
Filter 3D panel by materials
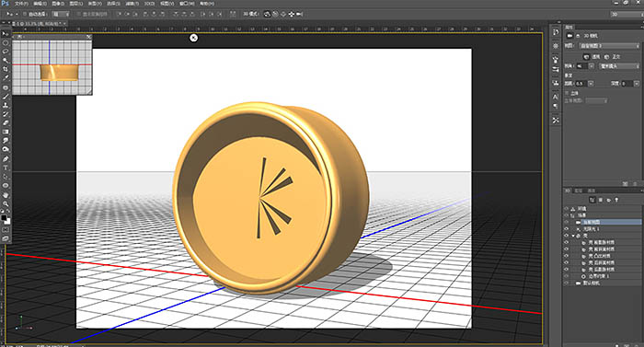(x=609, y=201)
